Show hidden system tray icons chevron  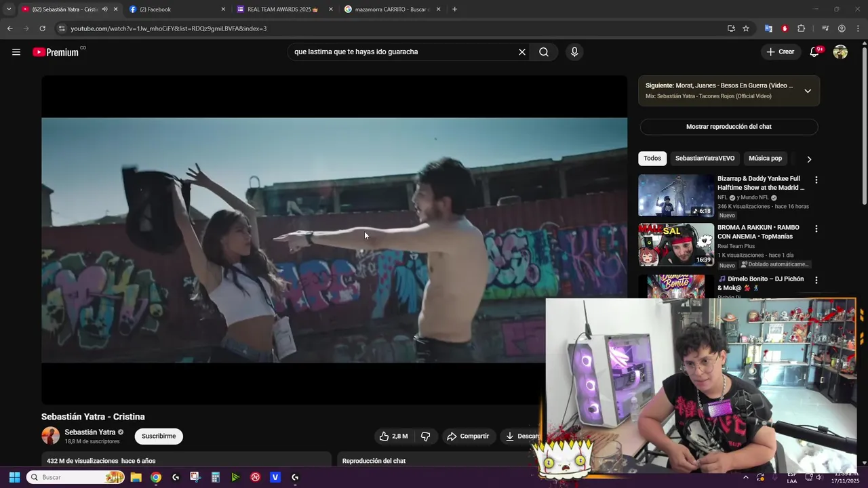[745, 477]
